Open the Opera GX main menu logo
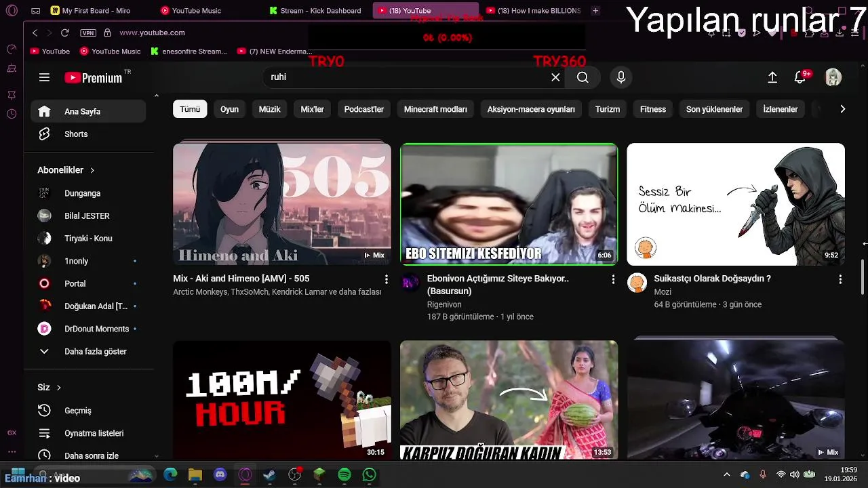Viewport: 868px width, 488px height. point(12,11)
